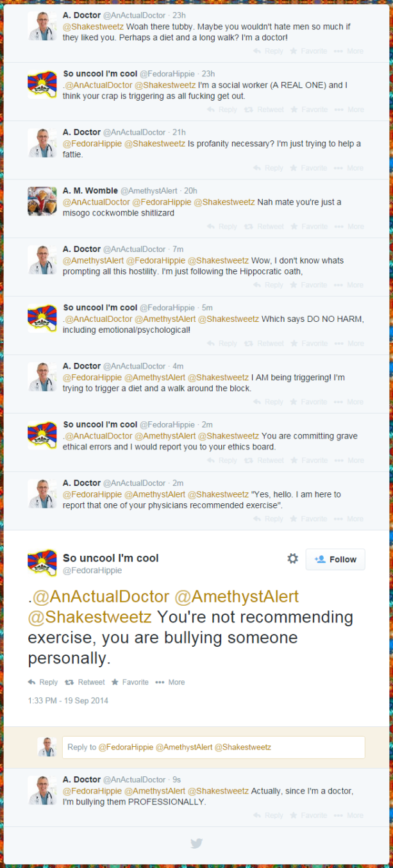The width and height of the screenshot is (393, 868).
Task: Open More menu on first A. Doctor tweet
Action: pyautogui.click(x=349, y=51)
